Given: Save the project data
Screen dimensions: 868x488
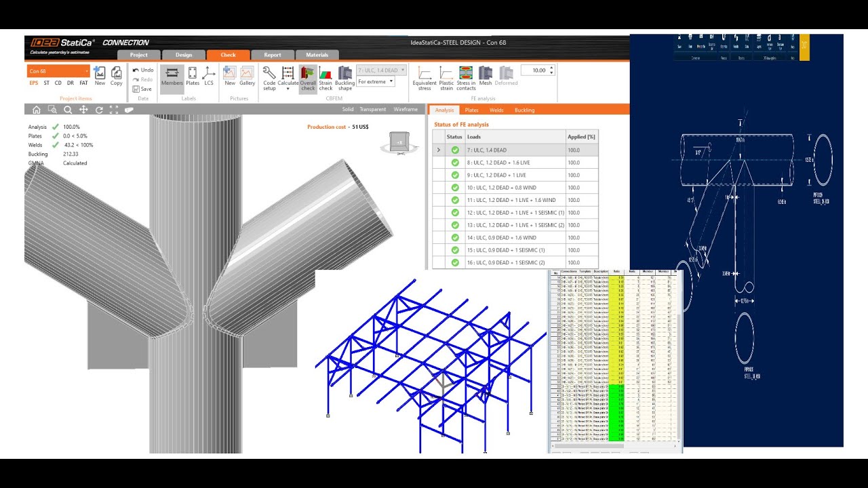Looking at the screenshot, I should click(142, 89).
